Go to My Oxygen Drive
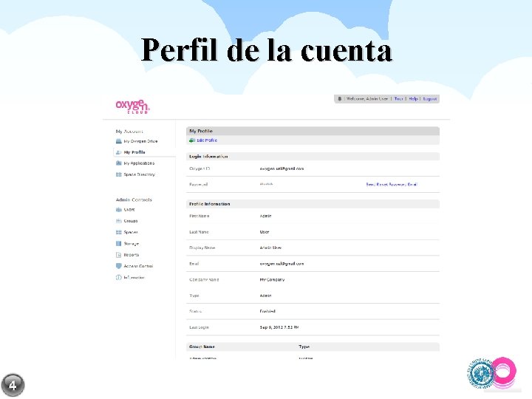The image size is (532, 399). click(x=140, y=141)
